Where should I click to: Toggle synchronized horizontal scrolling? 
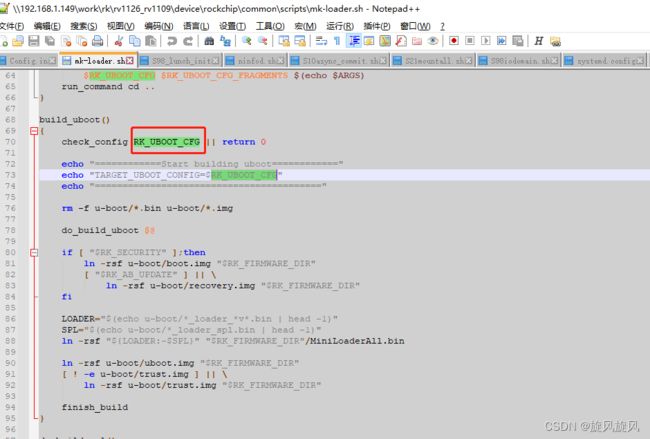[300, 41]
